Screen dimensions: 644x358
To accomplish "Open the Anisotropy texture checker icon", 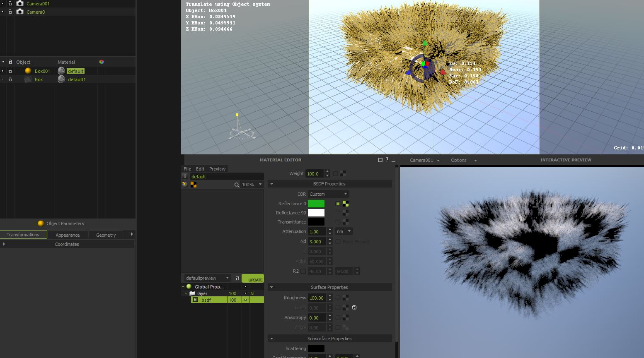I will coord(345,317).
